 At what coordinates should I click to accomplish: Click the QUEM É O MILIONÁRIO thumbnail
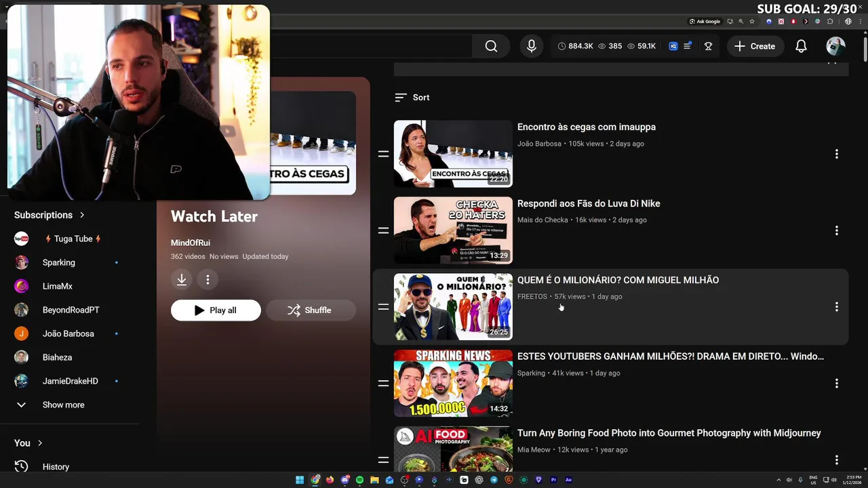(453, 307)
